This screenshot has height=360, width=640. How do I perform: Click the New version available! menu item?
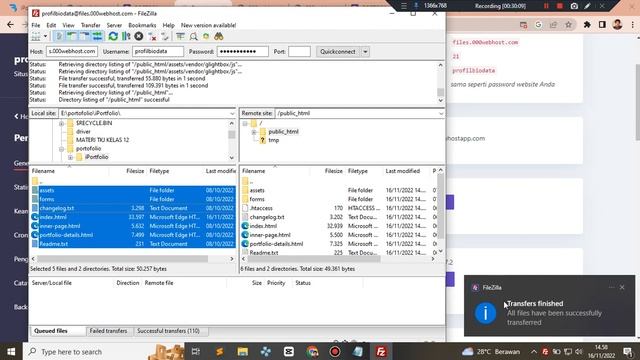209,25
